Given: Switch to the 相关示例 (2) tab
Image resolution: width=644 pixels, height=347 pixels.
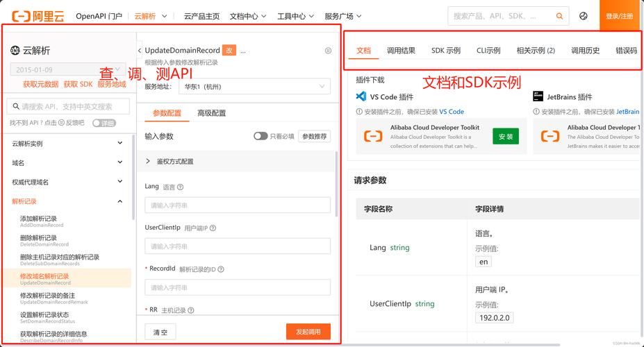Looking at the screenshot, I should point(536,51).
